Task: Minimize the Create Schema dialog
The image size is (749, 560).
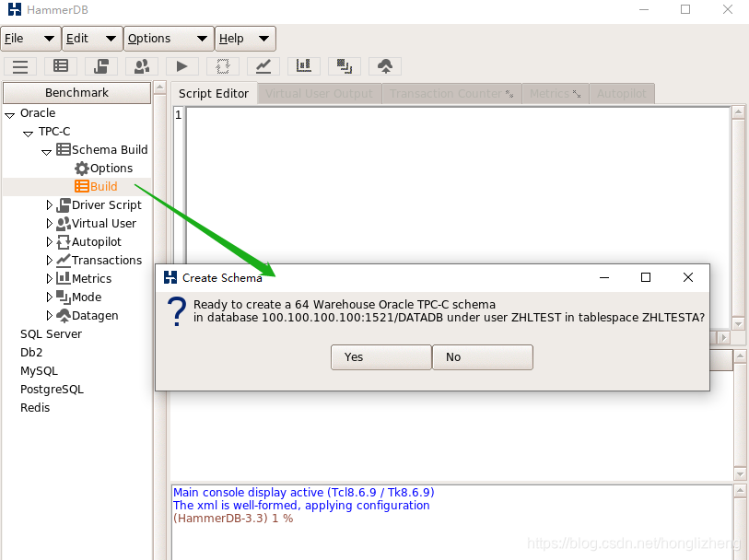Action: 604,277
